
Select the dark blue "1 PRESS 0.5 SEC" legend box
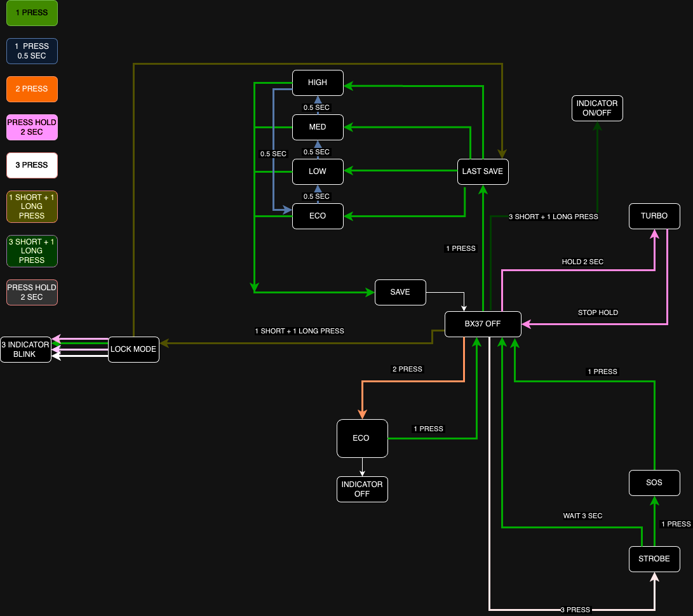pos(32,51)
